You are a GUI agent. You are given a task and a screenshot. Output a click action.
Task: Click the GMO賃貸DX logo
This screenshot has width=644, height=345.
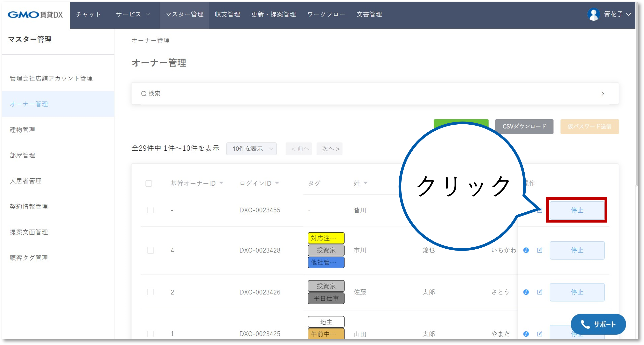(35, 15)
